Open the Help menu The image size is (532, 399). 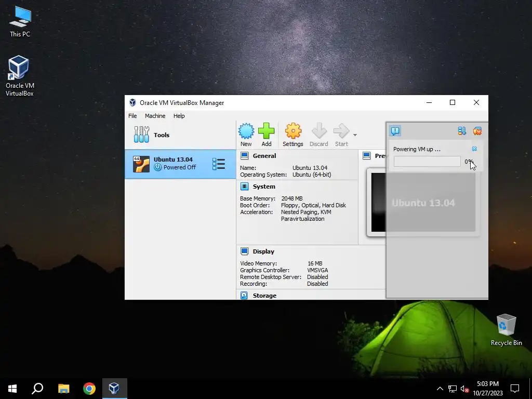tap(179, 116)
